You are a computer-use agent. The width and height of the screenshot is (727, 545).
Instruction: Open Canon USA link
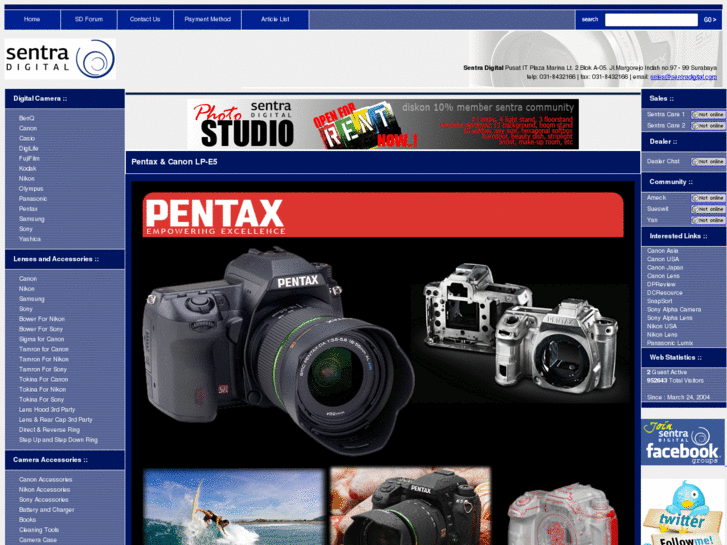coord(663,259)
